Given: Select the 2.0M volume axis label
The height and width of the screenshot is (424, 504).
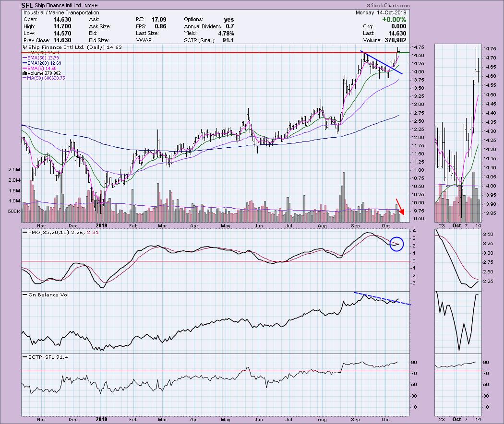Looking at the screenshot, I should (x=15, y=180).
